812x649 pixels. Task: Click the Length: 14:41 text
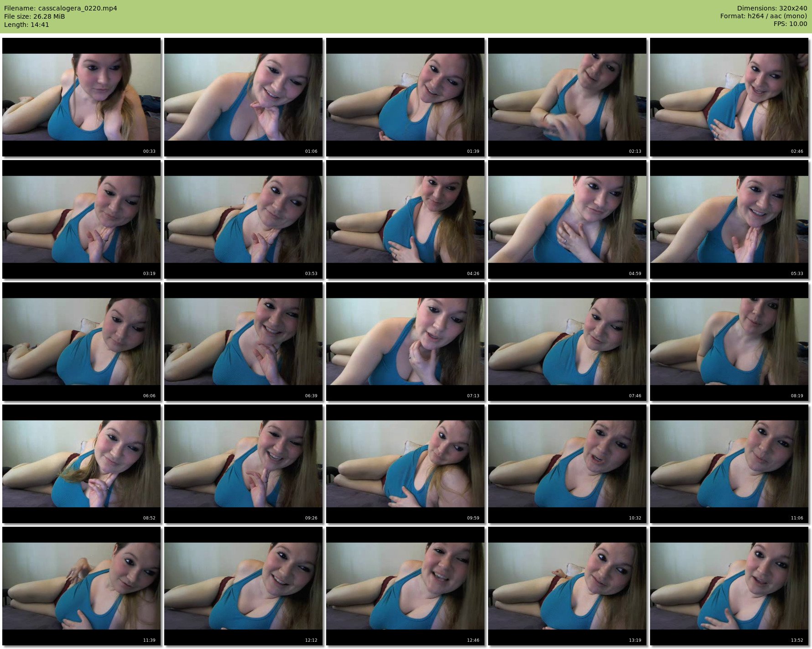[26, 25]
